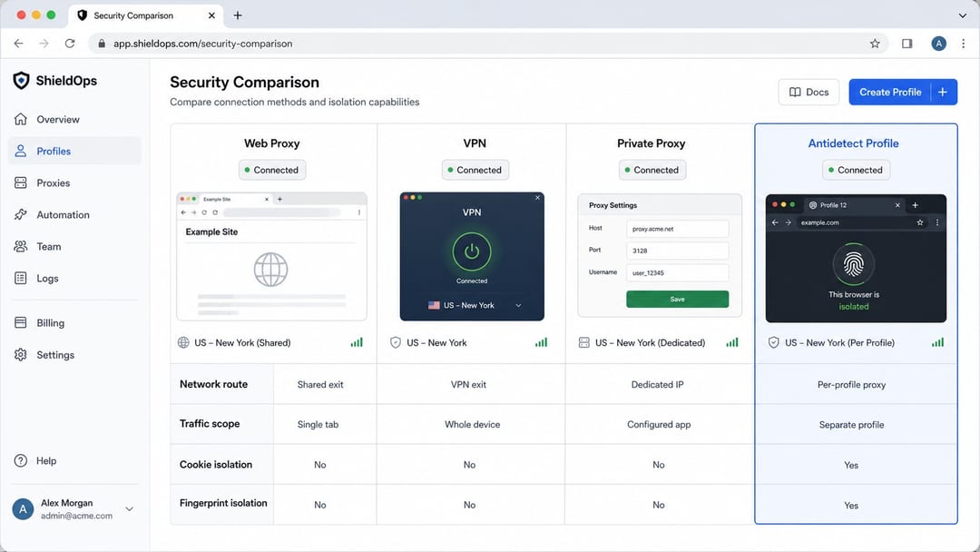The height and width of the screenshot is (552, 980).
Task: Bookmark this page with the star icon
Action: [x=875, y=44]
